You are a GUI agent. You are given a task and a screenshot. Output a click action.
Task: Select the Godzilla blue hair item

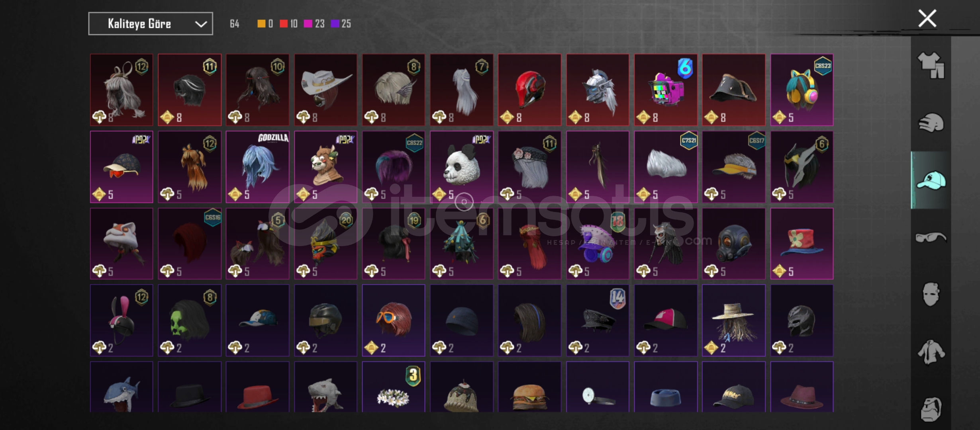[x=257, y=167]
